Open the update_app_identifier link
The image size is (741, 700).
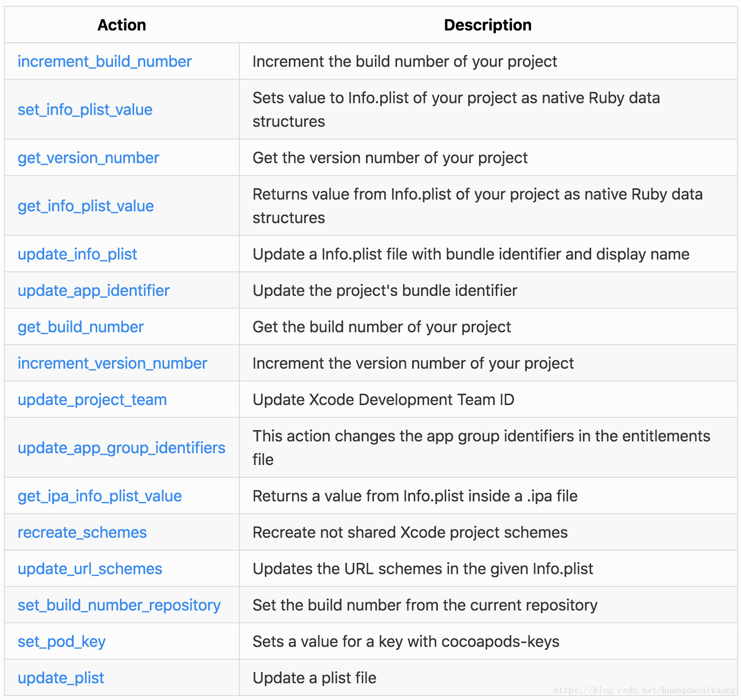[x=93, y=291]
